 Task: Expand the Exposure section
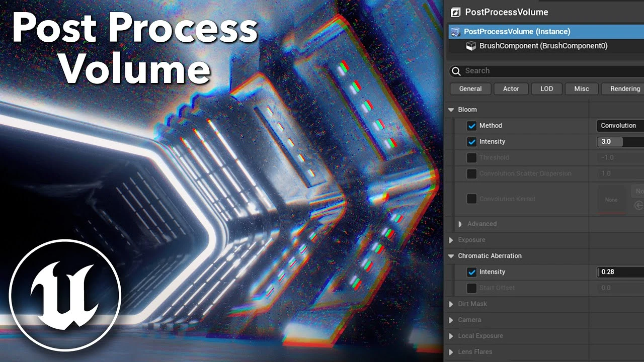451,240
